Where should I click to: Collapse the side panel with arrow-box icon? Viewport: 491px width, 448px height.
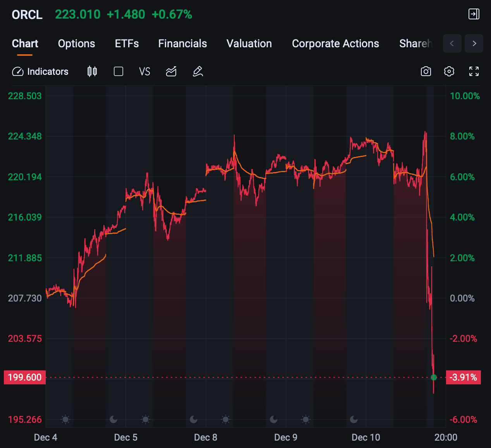(474, 14)
